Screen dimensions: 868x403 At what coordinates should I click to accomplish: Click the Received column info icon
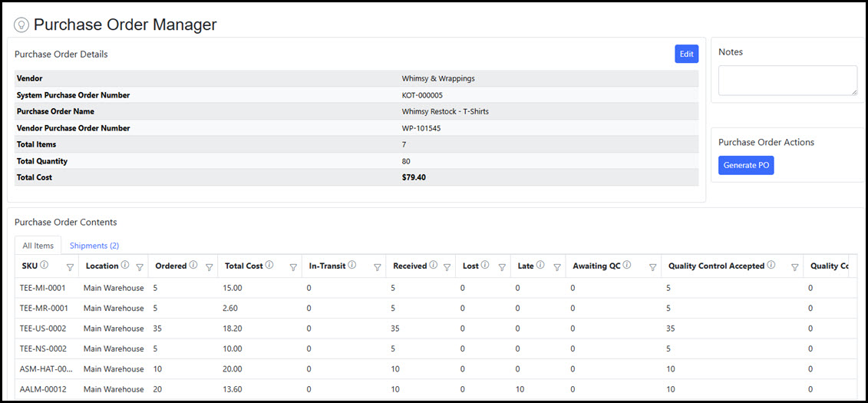(433, 266)
